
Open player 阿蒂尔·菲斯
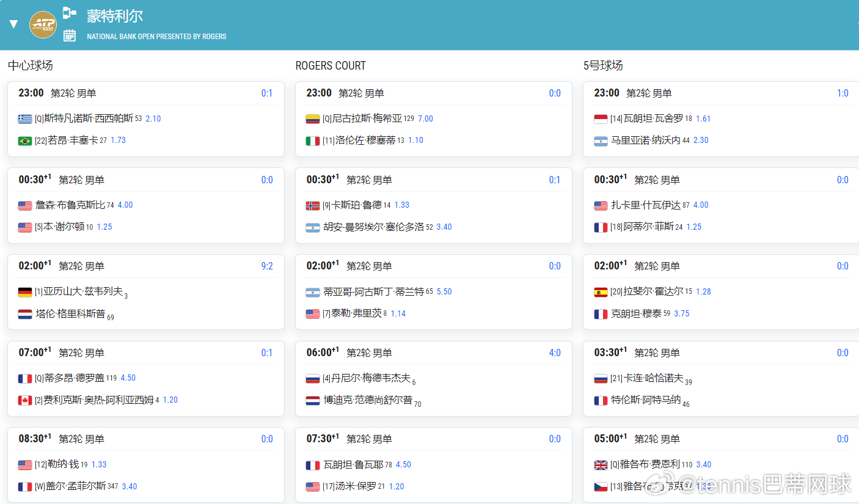point(648,227)
